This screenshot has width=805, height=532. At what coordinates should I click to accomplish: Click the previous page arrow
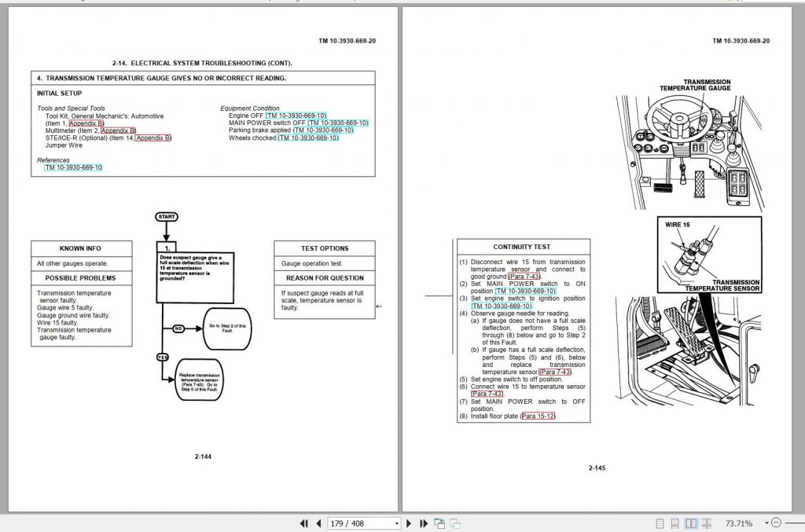pyautogui.click(x=318, y=523)
